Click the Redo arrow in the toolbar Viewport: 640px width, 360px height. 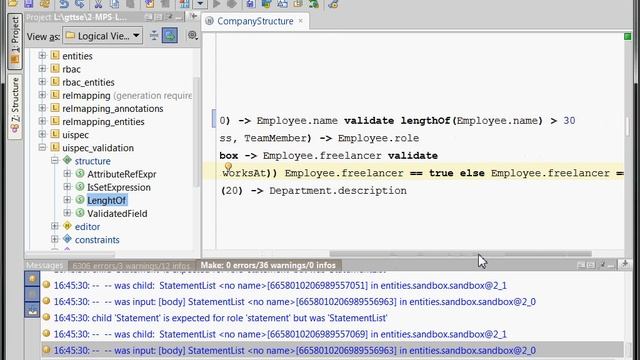(80, 4)
